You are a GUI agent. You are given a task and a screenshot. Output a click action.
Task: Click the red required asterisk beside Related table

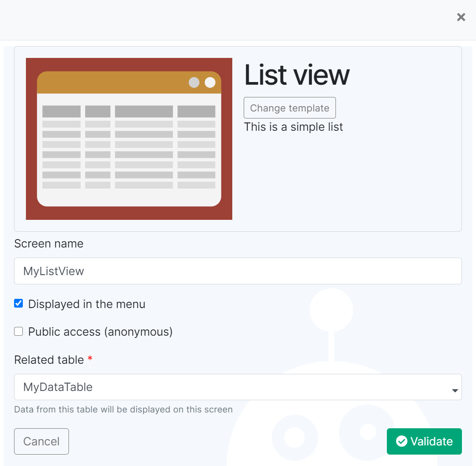click(x=90, y=360)
